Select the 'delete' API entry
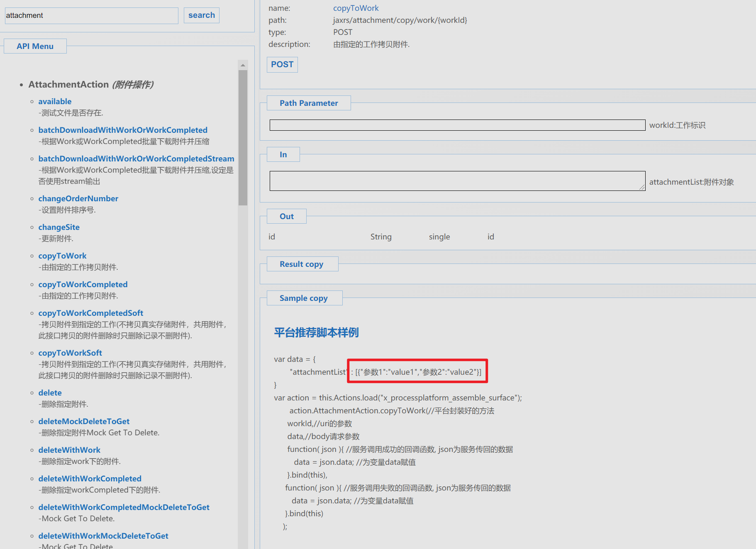 (x=50, y=393)
